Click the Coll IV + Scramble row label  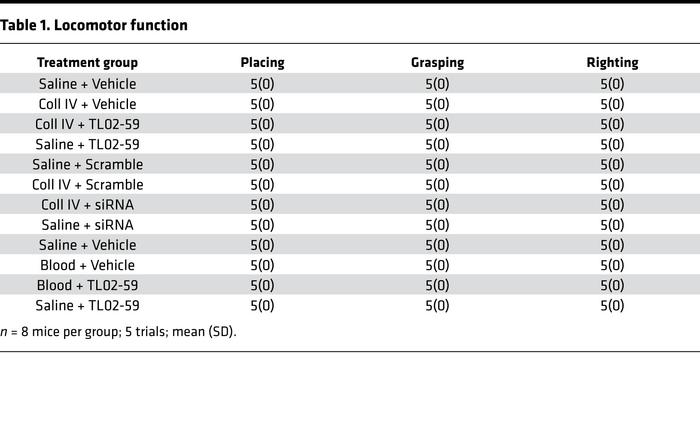(87, 185)
